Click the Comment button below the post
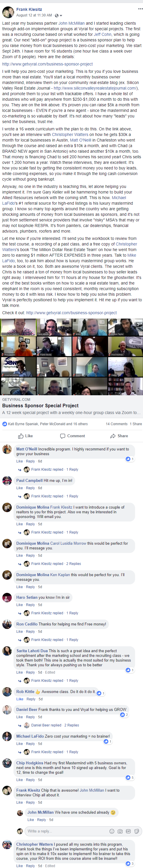The height and width of the screenshot is (868, 143). click(72, 436)
